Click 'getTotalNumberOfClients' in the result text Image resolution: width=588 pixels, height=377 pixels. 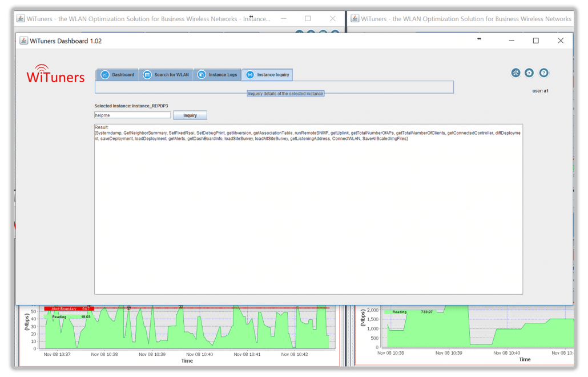pyautogui.click(x=420, y=133)
